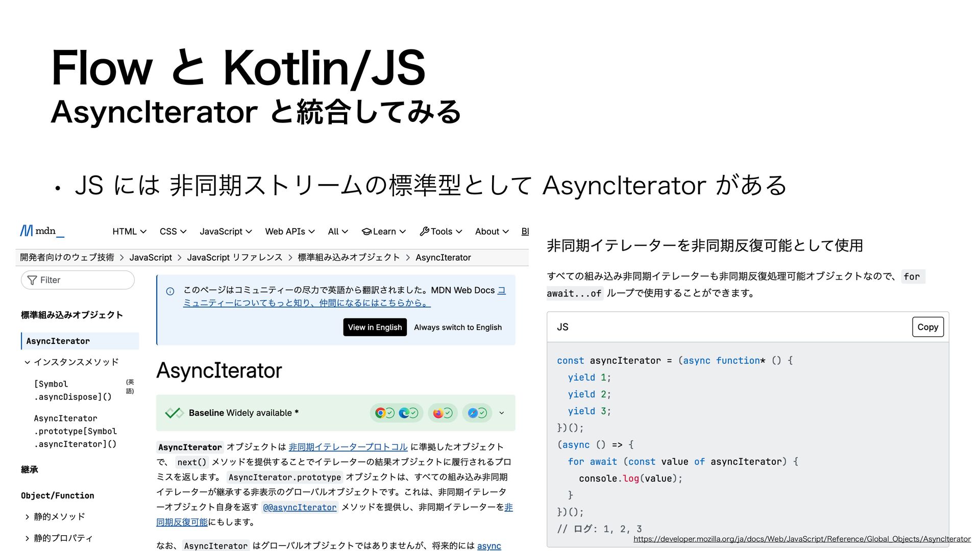980x551 pixels.
Task: Follow the developer.mozilla.org source URL
Action: point(802,539)
